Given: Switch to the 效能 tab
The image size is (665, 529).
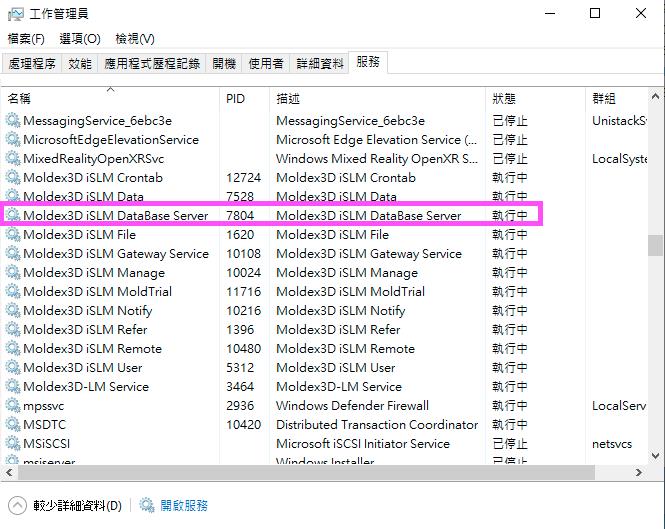Looking at the screenshot, I should point(80,64).
